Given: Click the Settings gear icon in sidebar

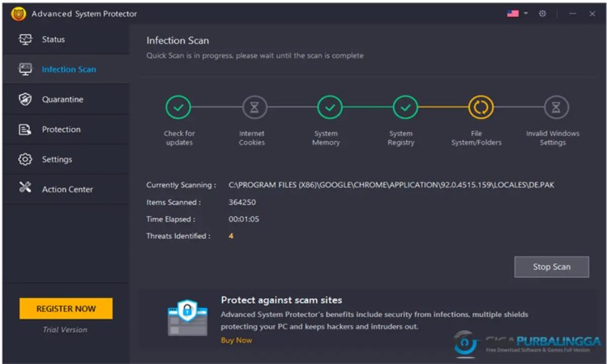Looking at the screenshot, I should pos(25,159).
